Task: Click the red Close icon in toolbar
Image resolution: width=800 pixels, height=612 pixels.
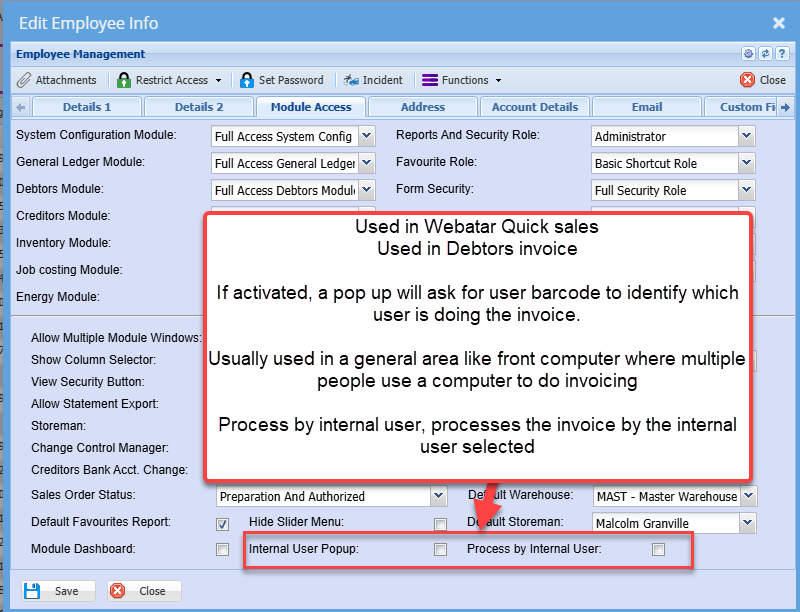Action: click(x=747, y=80)
